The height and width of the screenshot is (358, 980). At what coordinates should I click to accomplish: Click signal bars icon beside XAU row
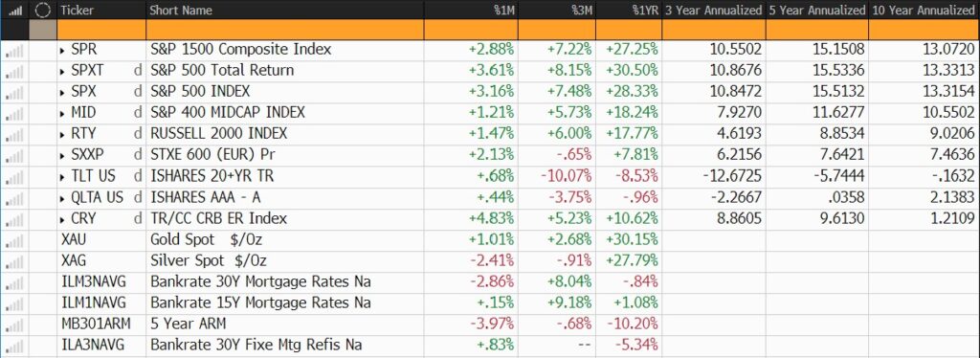tap(14, 240)
